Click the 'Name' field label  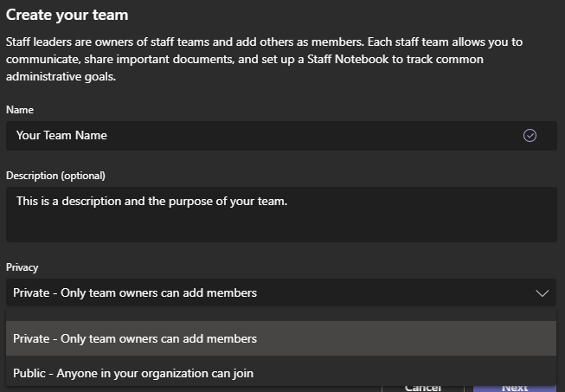(20, 110)
